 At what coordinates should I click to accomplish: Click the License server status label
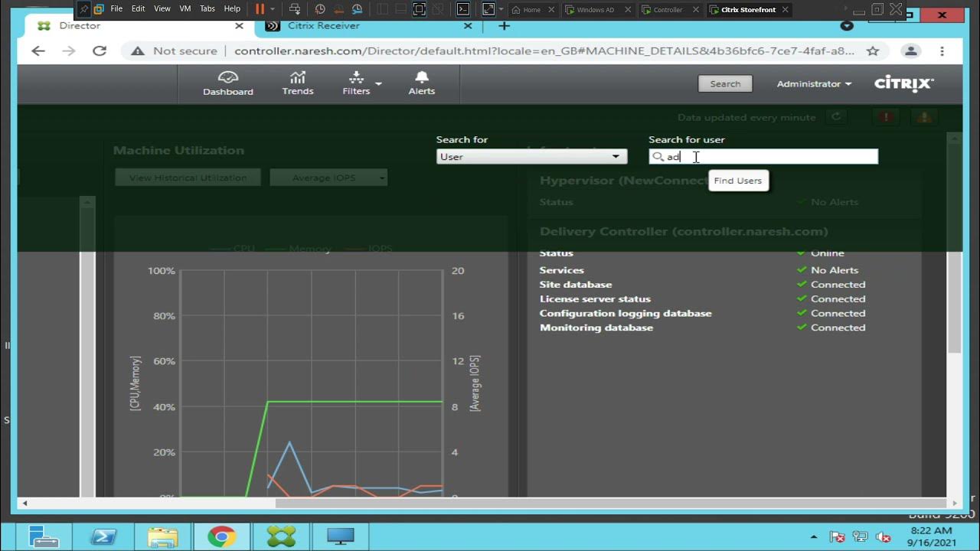tap(595, 299)
